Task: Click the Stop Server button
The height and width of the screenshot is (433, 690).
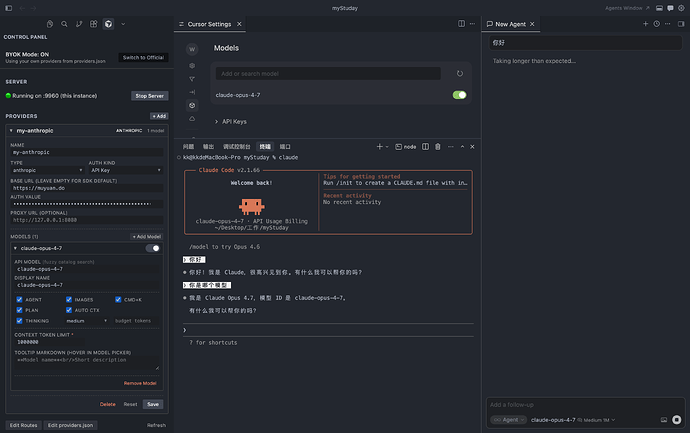Action: click(x=150, y=96)
